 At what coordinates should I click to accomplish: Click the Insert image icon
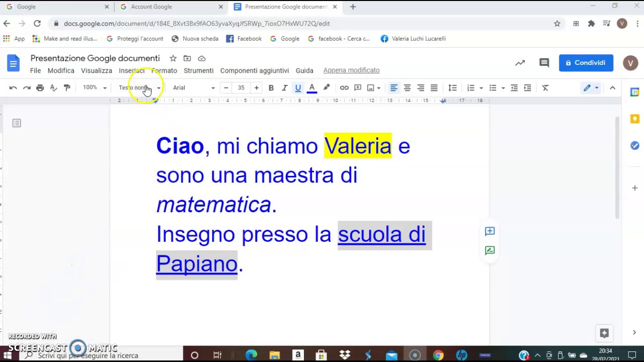pos(371,88)
